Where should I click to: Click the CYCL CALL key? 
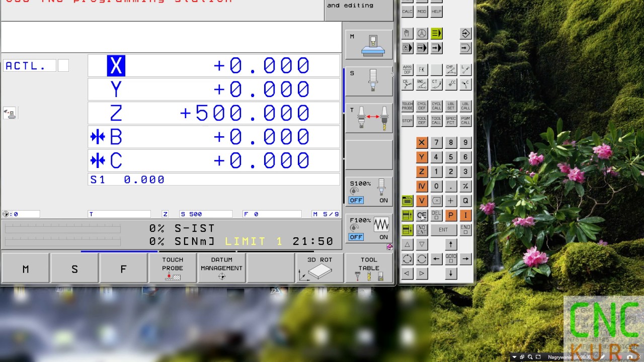point(436,106)
